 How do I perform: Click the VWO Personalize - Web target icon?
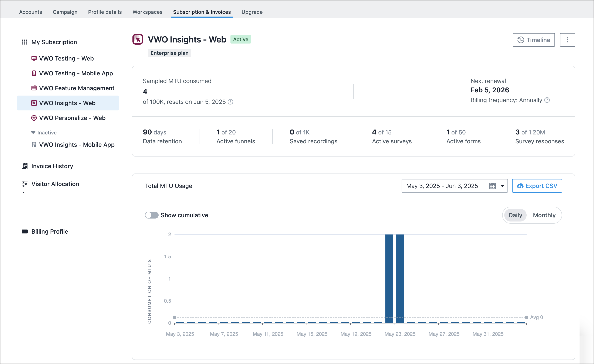click(34, 118)
